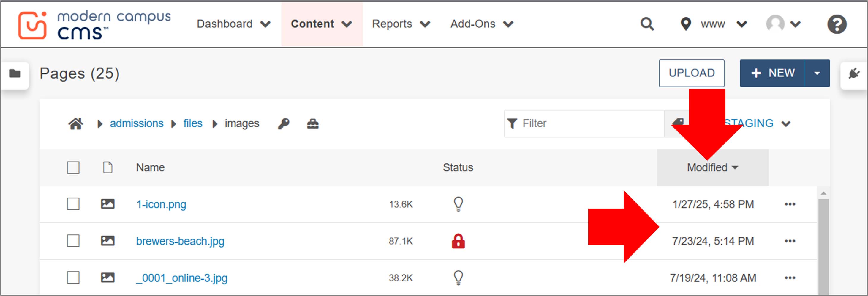Open the help question mark icon
Image resolution: width=868 pixels, height=296 pixels.
[x=837, y=24]
